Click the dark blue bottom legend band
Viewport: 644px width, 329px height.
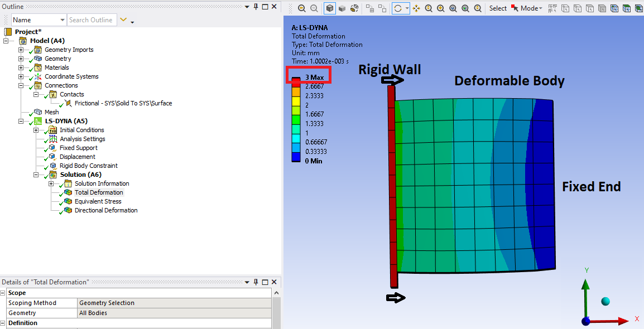[x=296, y=157]
